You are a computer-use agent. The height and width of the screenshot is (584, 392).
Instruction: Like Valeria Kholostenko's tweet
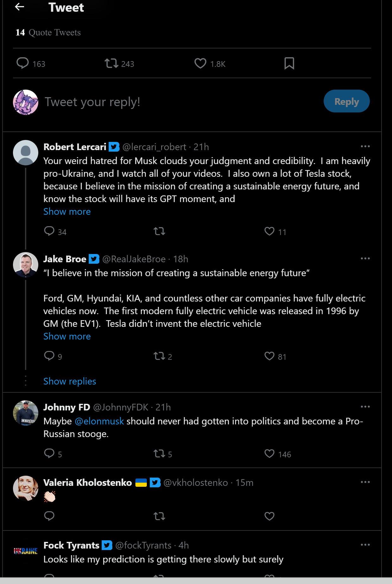coord(269,516)
